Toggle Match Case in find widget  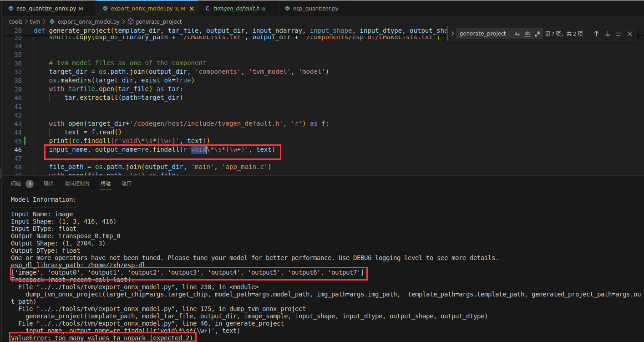517,34
